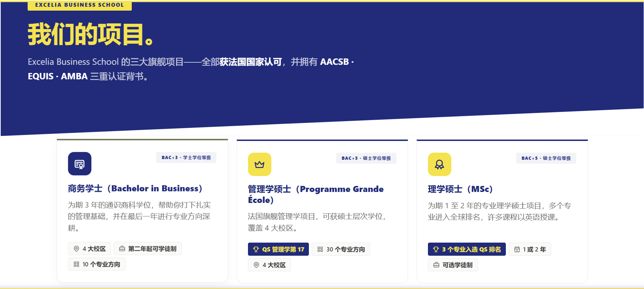
Task: Click the grid icon beside 10 个专业方向
Action: tap(76, 264)
